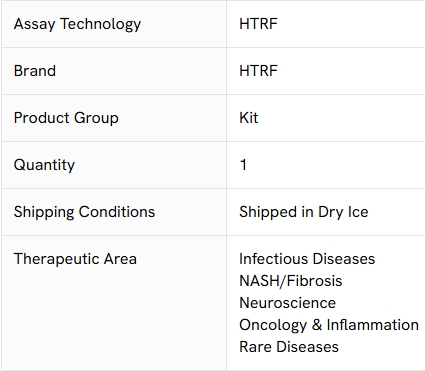This screenshot has width=425, height=371.
Task: Select the HTRF value in Brand row
Action: (x=258, y=71)
